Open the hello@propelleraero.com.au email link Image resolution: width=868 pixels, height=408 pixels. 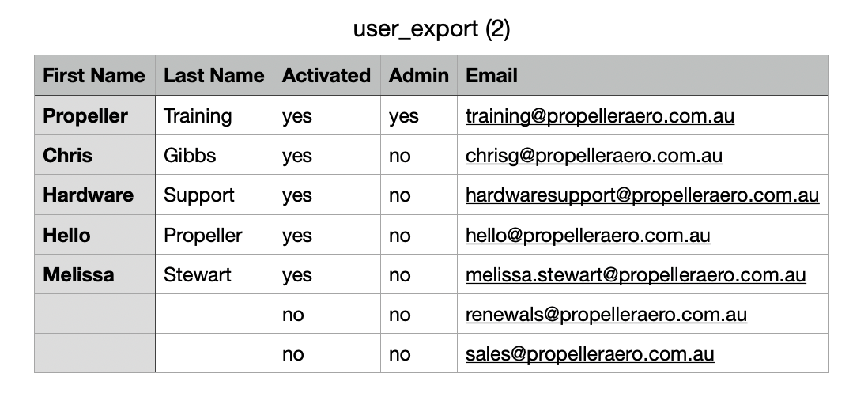click(x=588, y=236)
